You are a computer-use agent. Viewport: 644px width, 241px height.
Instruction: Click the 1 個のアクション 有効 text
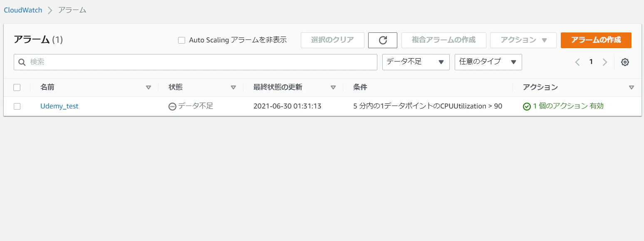[x=568, y=106]
